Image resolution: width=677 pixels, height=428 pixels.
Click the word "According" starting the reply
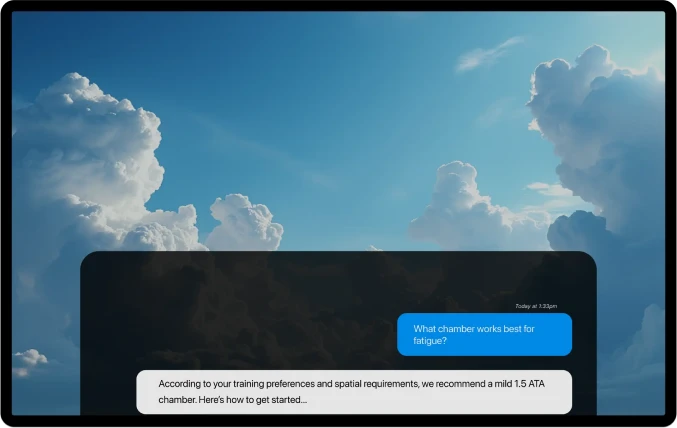click(x=181, y=383)
